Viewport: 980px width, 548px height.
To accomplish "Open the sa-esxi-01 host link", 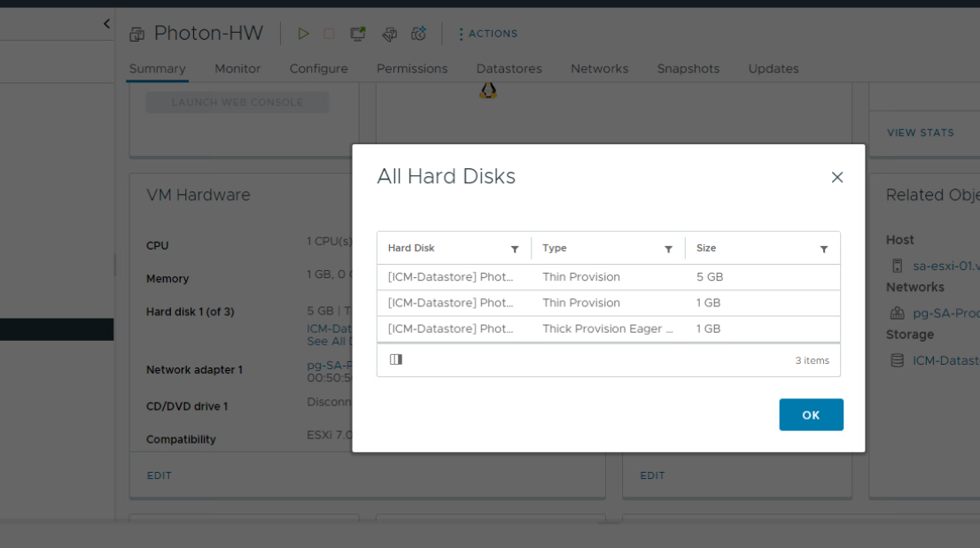I will click(946, 266).
